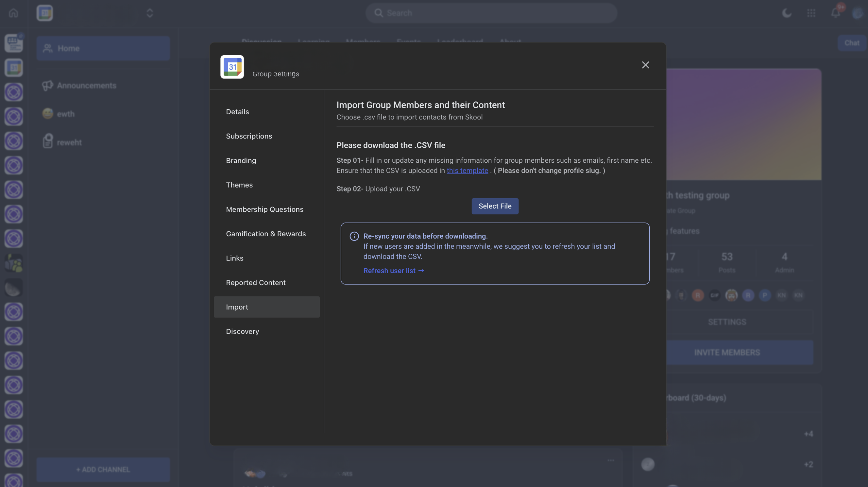Image resolution: width=868 pixels, height=487 pixels.
Task: Open notifications bell icon
Action: click(835, 13)
